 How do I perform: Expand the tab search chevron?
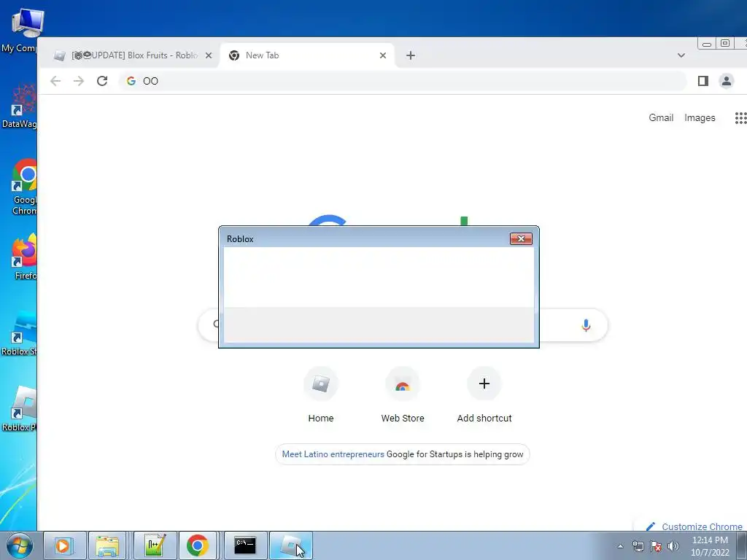pyautogui.click(x=681, y=55)
